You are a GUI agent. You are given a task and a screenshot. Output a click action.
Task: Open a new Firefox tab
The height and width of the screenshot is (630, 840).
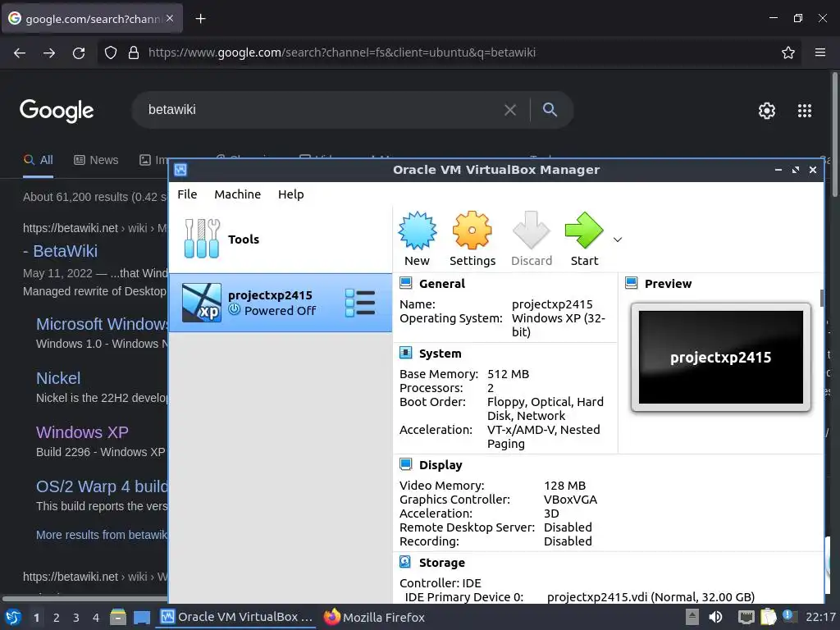[200, 19]
